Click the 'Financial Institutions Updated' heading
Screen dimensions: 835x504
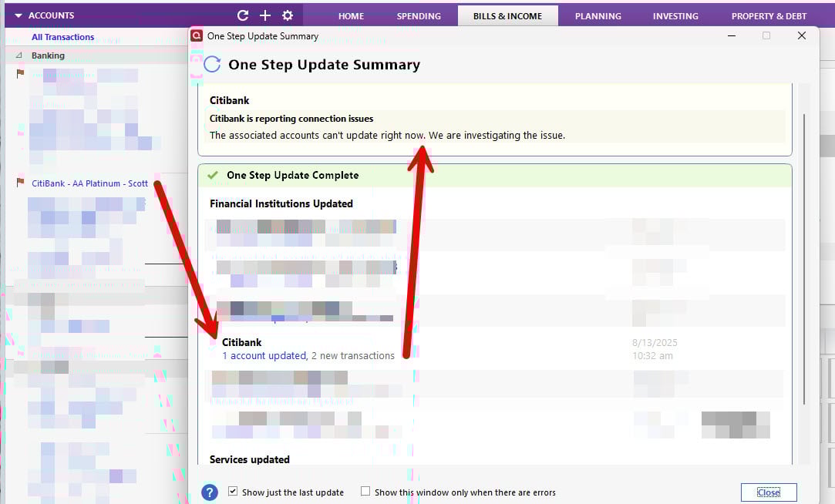pyautogui.click(x=281, y=203)
